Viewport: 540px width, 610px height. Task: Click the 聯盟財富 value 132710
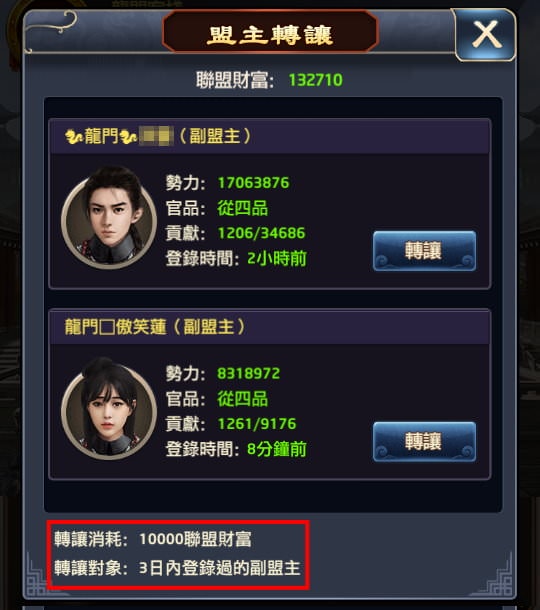pyautogui.click(x=316, y=80)
